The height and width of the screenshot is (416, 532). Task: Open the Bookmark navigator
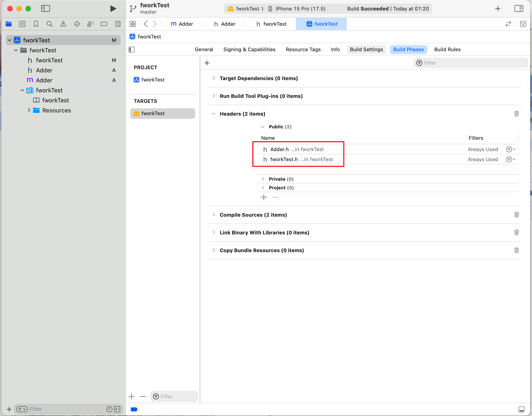coord(36,24)
